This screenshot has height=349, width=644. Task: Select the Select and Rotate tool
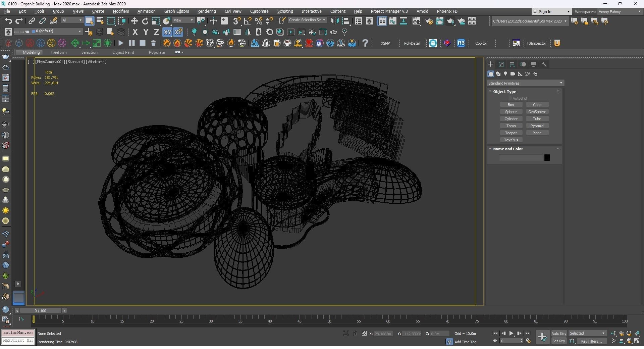145,21
